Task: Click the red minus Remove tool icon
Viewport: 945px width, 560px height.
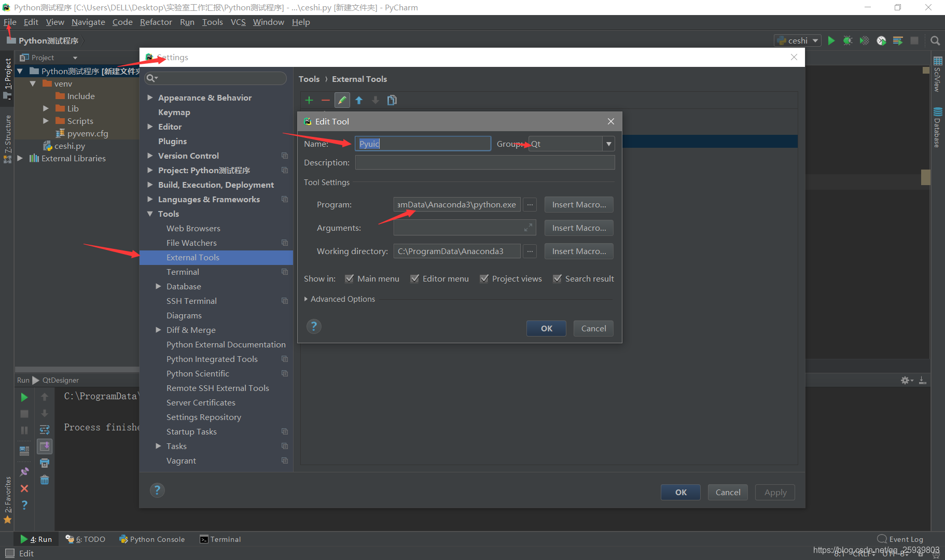Action: coord(326,100)
